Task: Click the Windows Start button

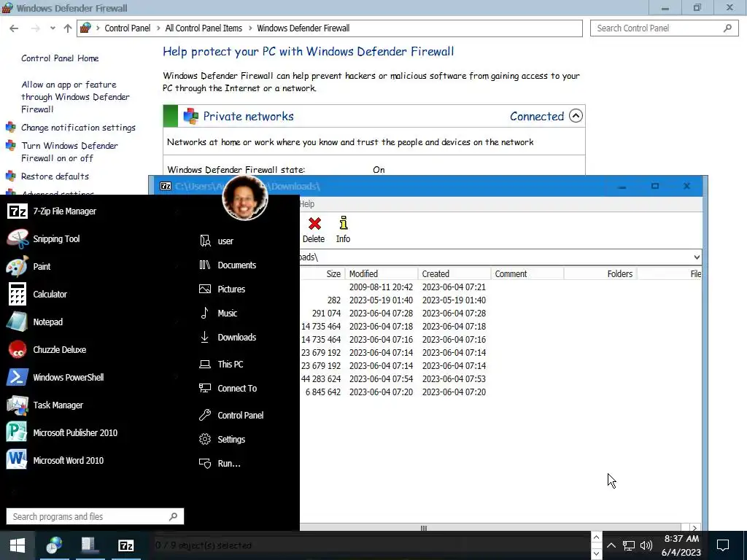Action: 18,545
